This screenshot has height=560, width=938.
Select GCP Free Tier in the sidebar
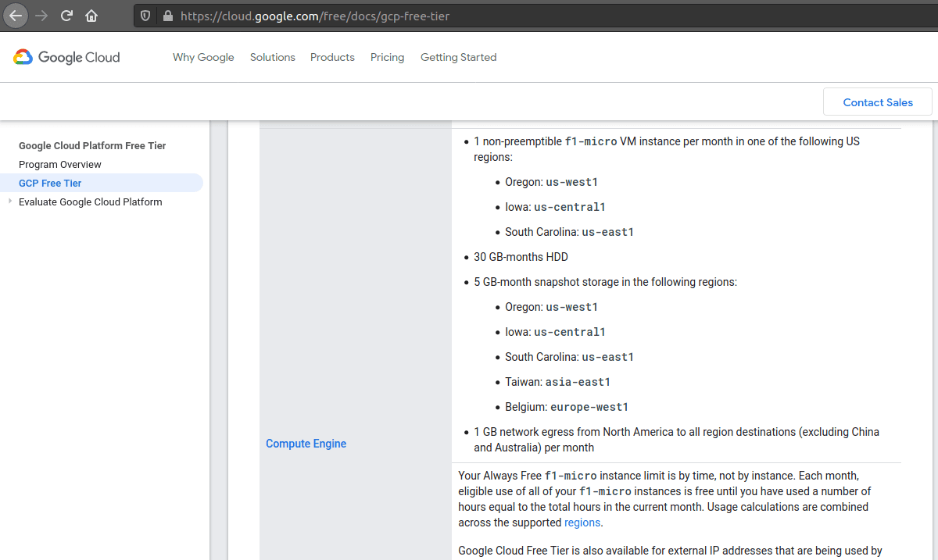(50, 183)
